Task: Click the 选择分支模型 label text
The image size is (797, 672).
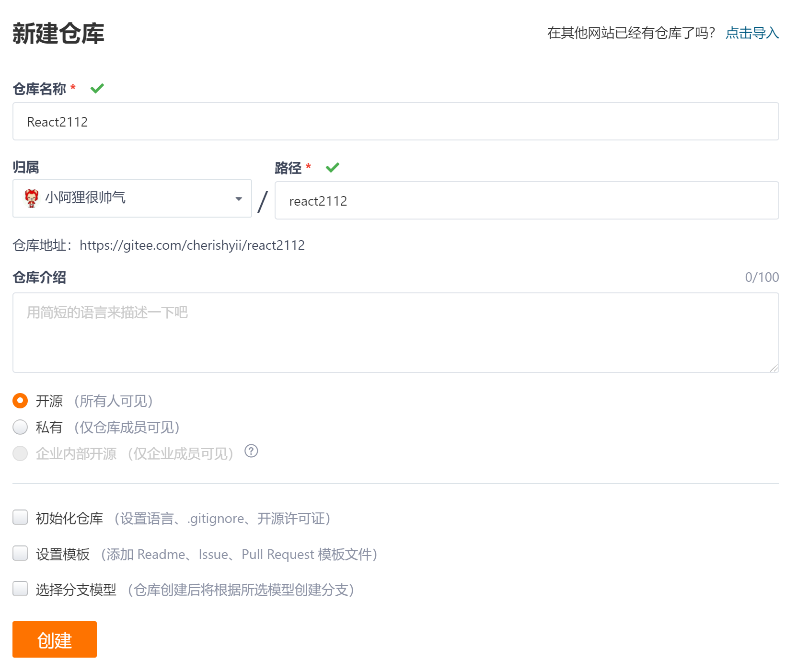Action: (76, 590)
